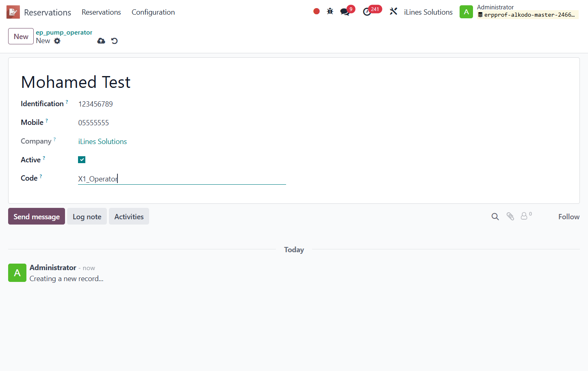Open the iLines Solutions company switcher
The height and width of the screenshot is (371, 588).
[428, 12]
